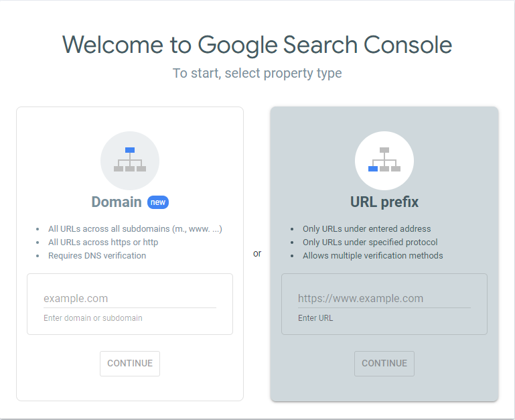Click 'Only URLs under entered address' bullet

(x=366, y=228)
